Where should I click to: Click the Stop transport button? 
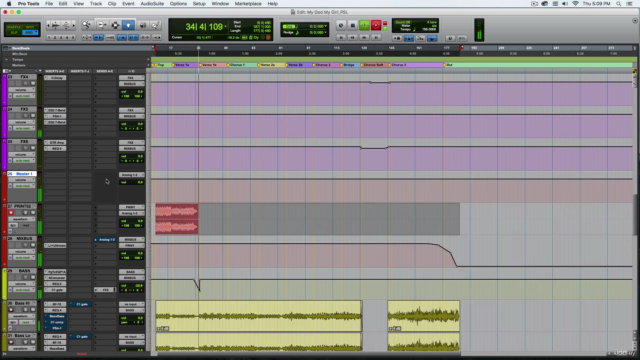point(353,25)
